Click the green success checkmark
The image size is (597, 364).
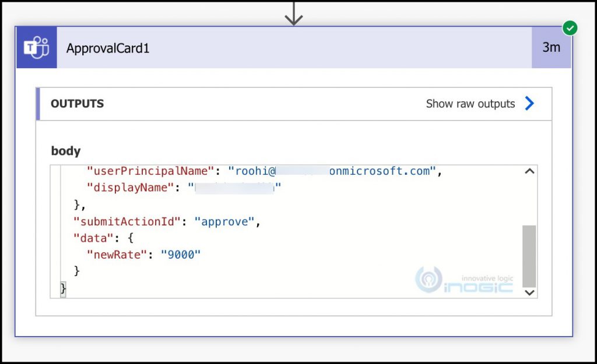(570, 27)
